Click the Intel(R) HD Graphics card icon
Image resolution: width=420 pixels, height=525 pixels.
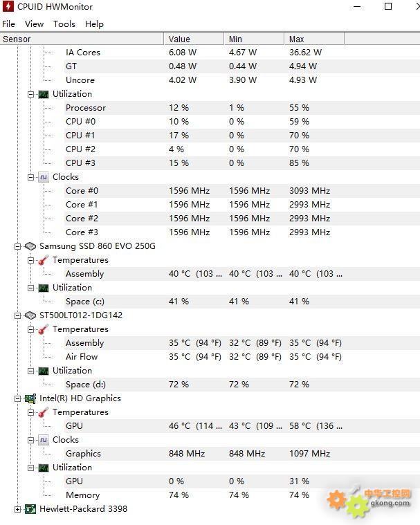coord(30,398)
